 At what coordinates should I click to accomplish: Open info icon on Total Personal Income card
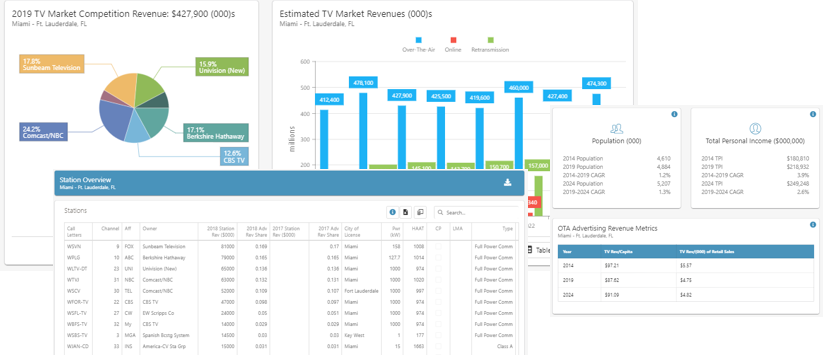(x=813, y=115)
